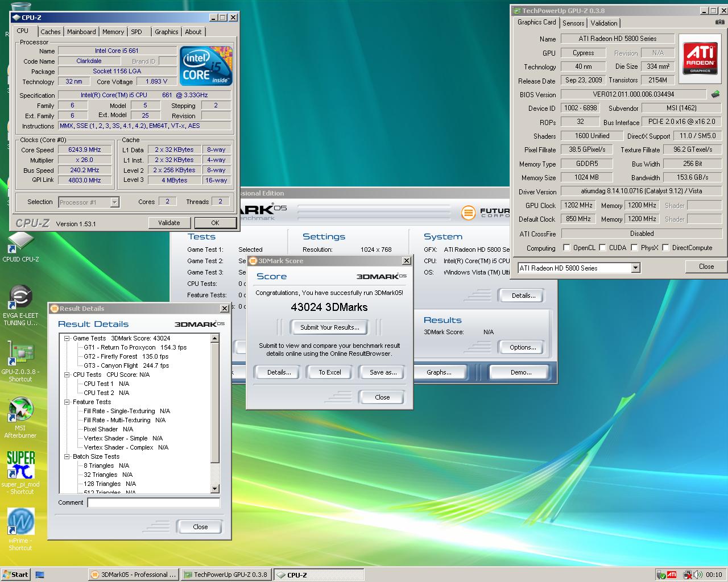Click the ATI tray icon in the system tray
This screenshot has height=582, width=728.
[x=672, y=575]
